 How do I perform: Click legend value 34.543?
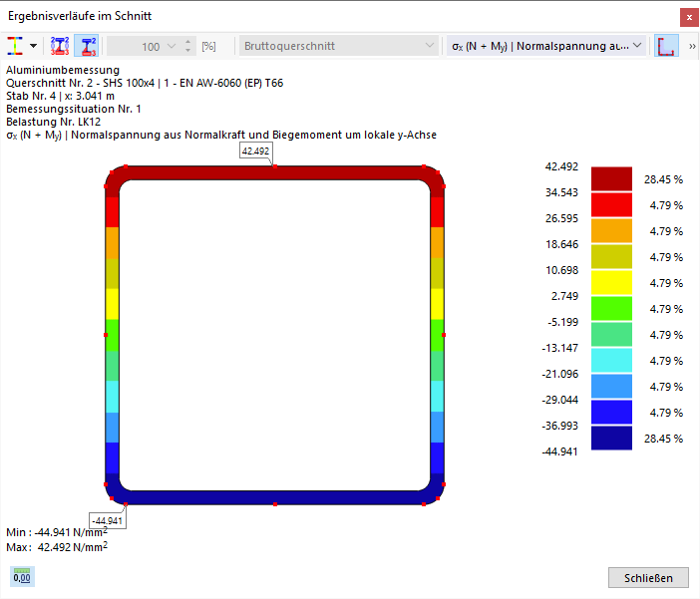(561, 192)
